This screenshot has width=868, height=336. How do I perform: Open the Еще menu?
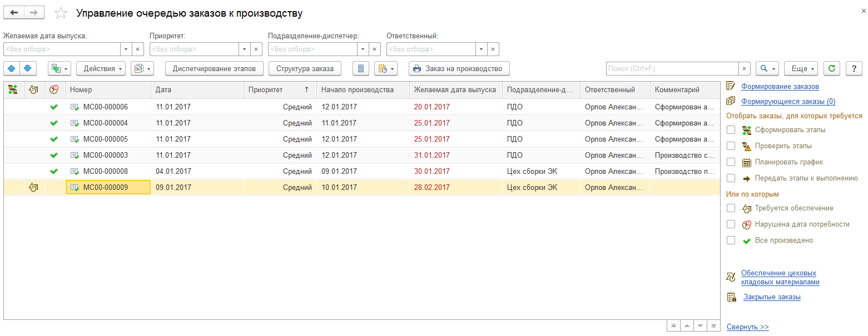801,68
